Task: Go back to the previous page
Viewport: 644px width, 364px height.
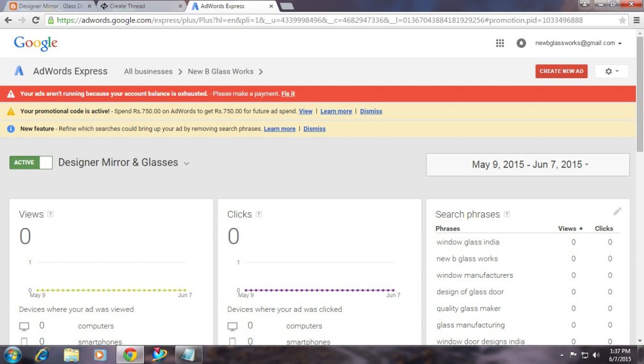Action: point(8,20)
